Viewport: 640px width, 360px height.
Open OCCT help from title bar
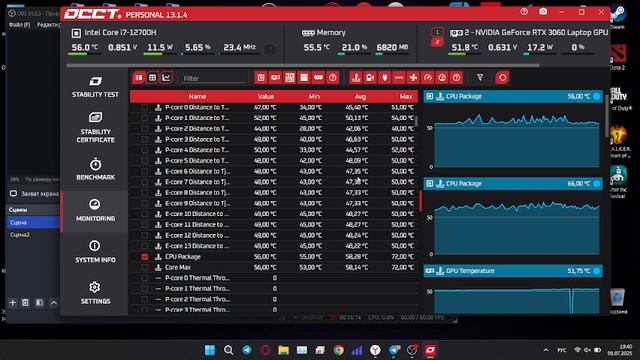524,12
